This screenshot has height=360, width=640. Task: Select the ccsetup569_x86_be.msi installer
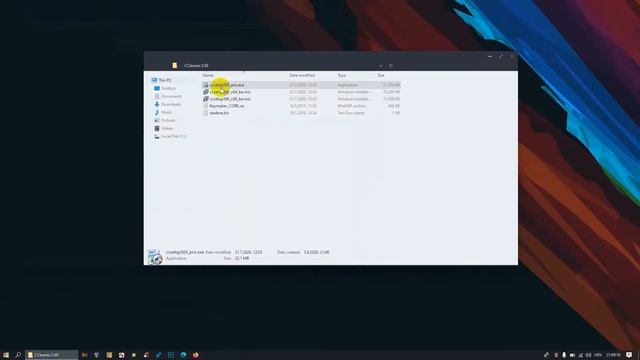230,99
